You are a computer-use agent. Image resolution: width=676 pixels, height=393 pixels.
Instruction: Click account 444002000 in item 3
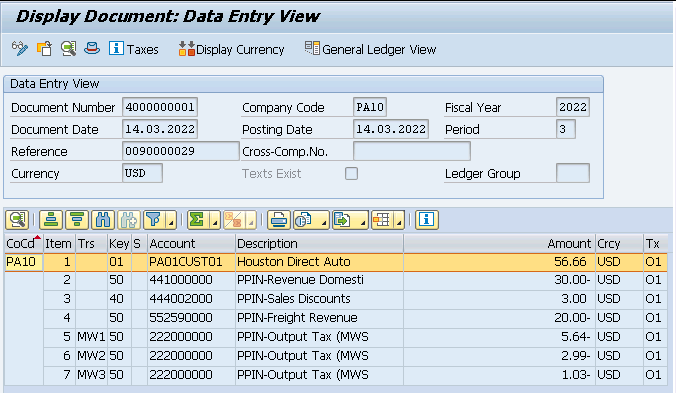[191, 299]
